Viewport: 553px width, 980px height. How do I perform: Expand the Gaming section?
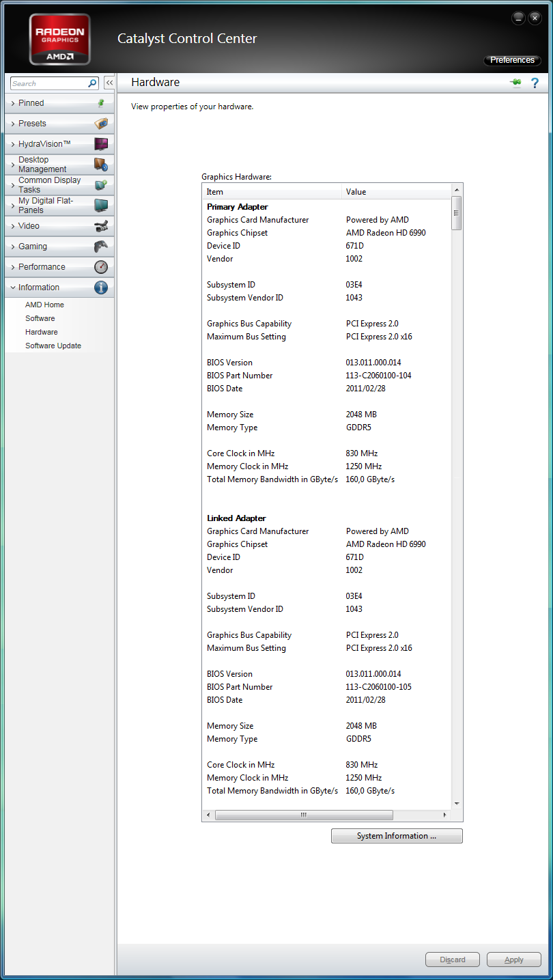point(59,247)
